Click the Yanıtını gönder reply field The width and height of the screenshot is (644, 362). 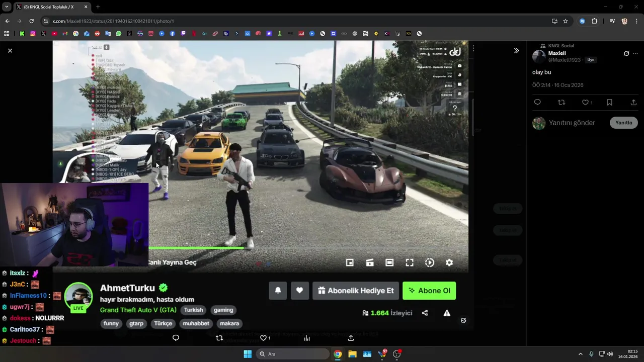coord(572,123)
